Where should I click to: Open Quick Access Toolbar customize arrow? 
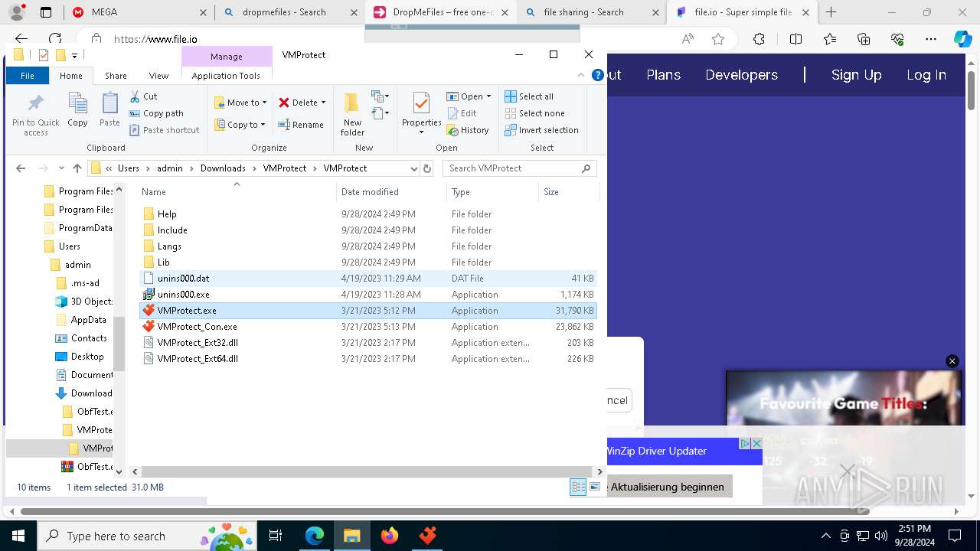[x=74, y=55]
